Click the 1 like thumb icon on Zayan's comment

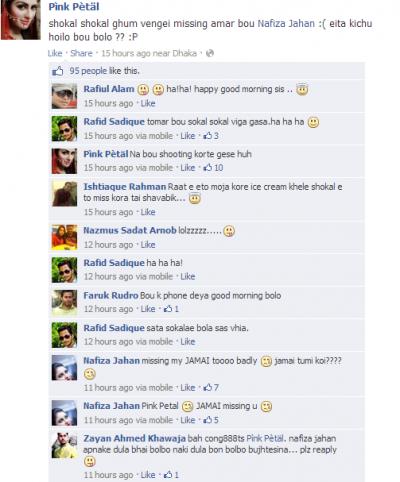pos(168,475)
